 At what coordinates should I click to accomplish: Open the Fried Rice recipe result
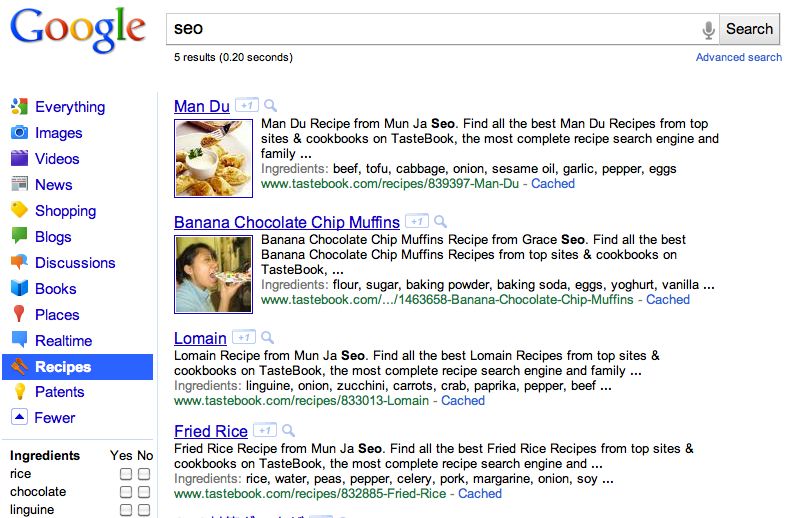click(210, 431)
